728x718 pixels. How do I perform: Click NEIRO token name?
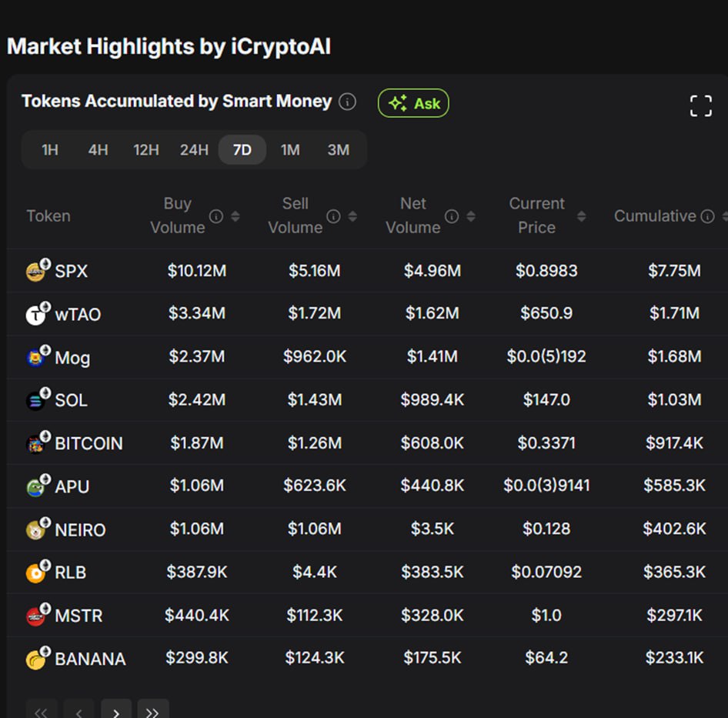point(80,530)
